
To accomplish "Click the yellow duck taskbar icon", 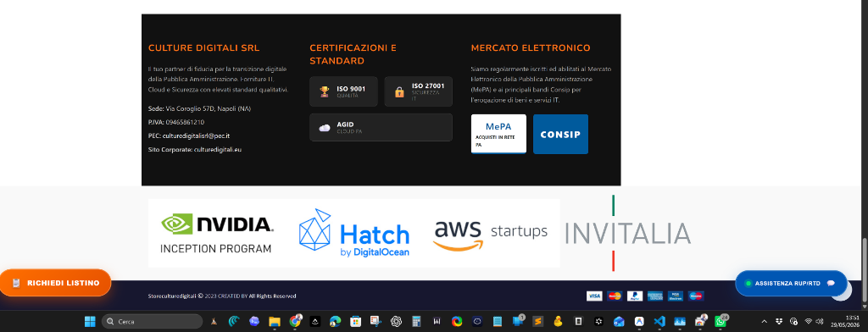I will point(558,321).
